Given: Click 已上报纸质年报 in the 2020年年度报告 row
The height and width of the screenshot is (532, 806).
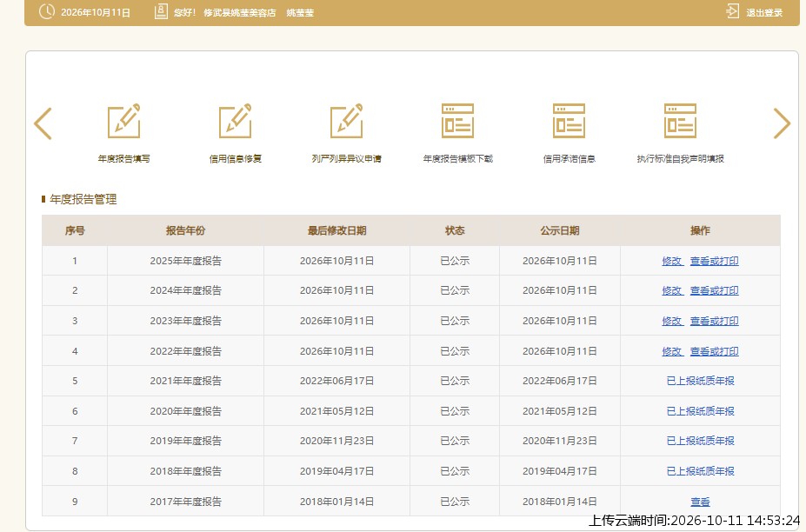Looking at the screenshot, I should point(700,411).
